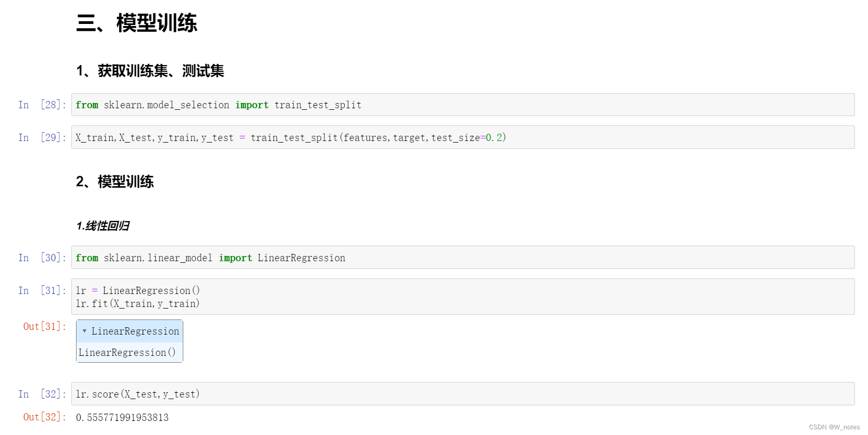868x435 pixels.
Task: Click the In [32] prompt label
Action: click(42, 394)
